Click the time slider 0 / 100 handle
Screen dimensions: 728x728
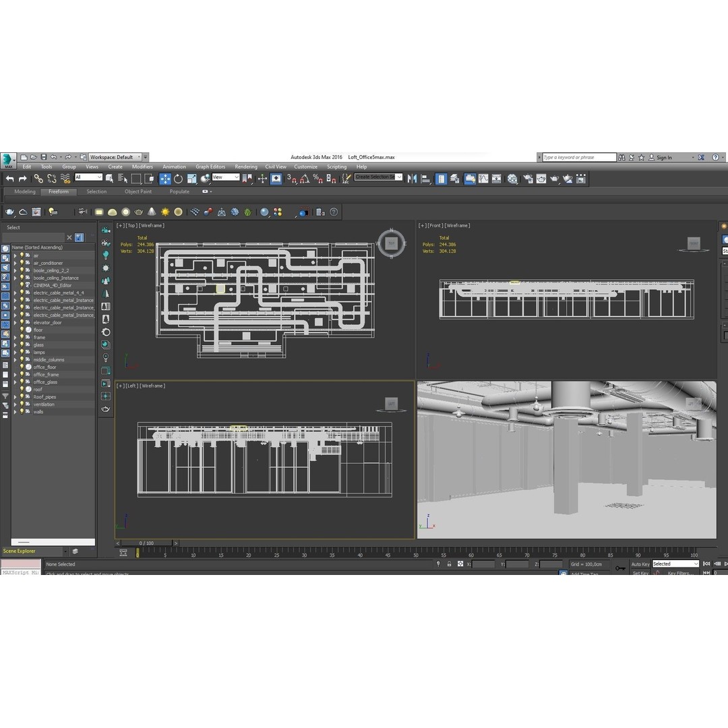(147, 543)
